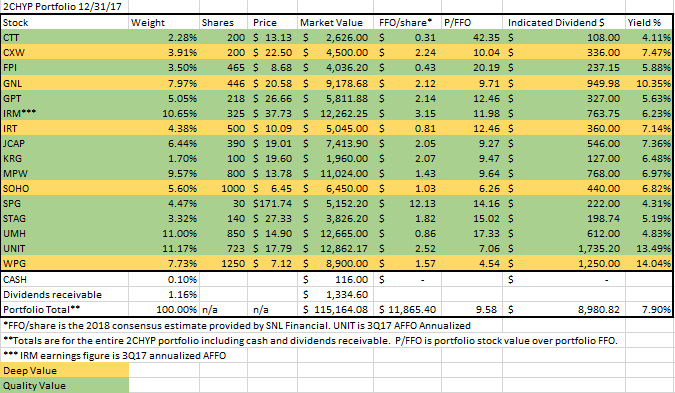
Task: Select the Quality Value green legend cell
Action: 65,386
